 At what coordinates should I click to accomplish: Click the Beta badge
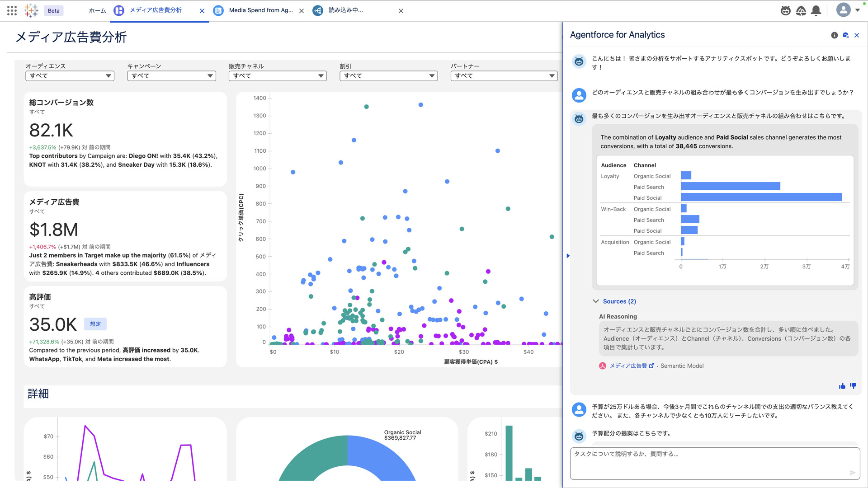54,11
